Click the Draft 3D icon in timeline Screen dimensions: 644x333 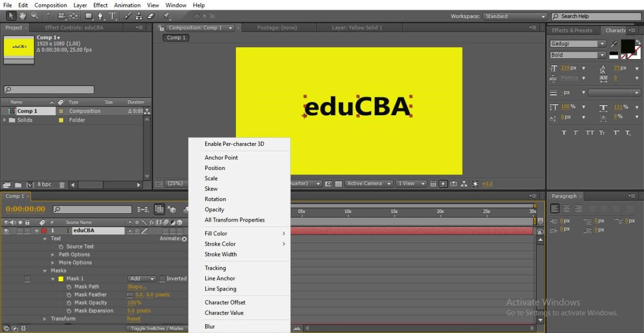(172, 209)
